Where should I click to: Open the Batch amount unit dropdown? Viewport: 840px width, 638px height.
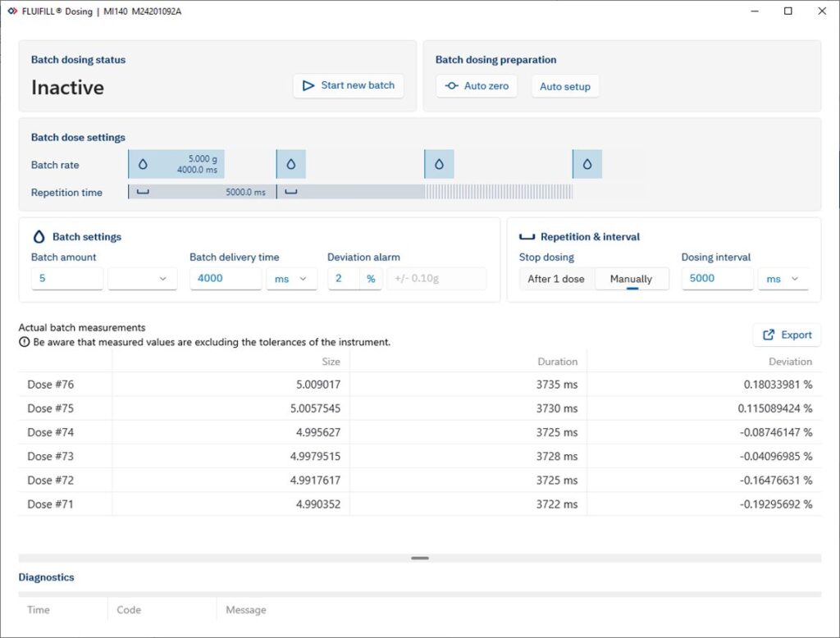pos(143,279)
